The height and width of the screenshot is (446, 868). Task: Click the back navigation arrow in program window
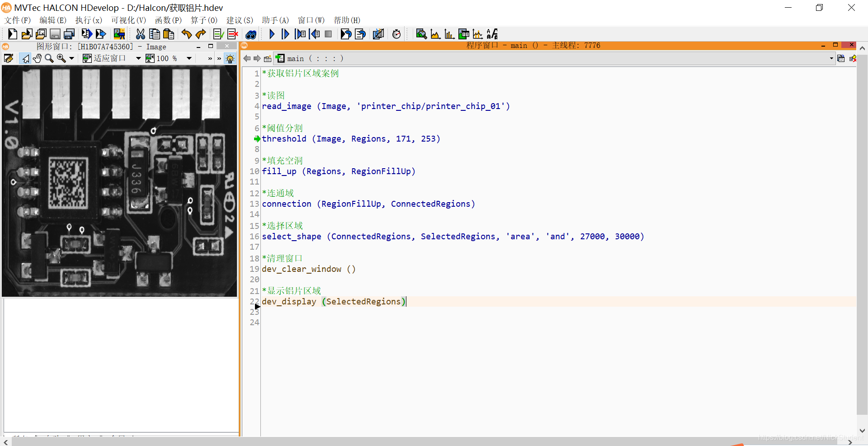coord(247,58)
